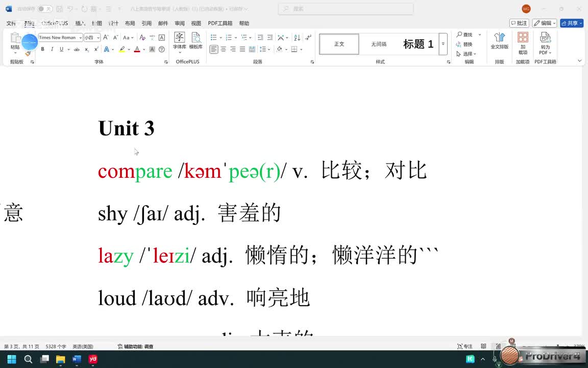Open the font size 小四 dropdown

(98, 37)
